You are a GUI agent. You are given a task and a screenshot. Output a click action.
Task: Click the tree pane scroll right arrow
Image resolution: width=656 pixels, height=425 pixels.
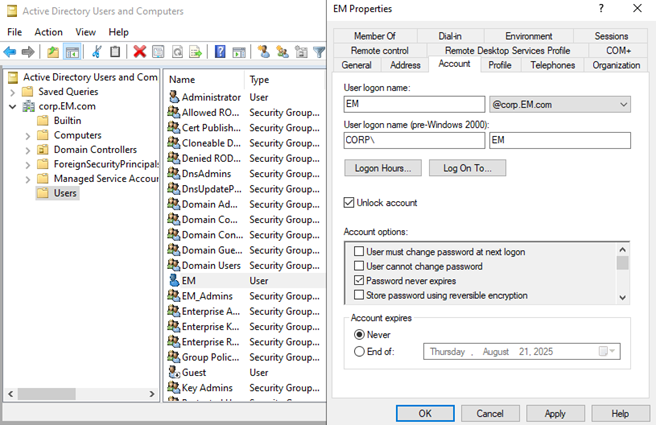point(152,394)
